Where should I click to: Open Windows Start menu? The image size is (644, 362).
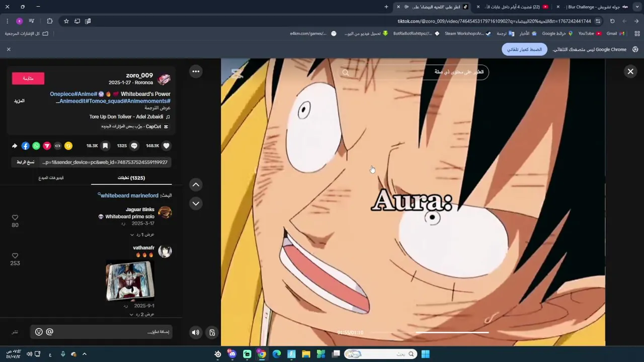coord(425,354)
